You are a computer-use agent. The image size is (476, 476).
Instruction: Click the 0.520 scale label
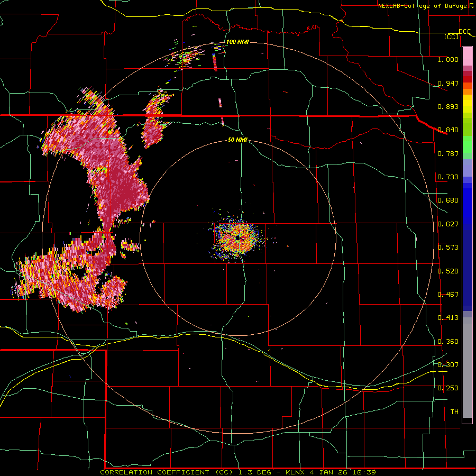[x=448, y=271]
